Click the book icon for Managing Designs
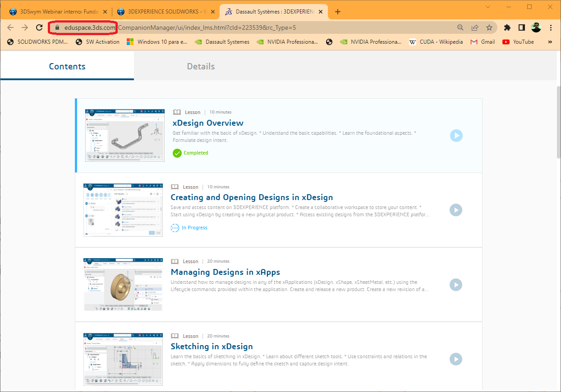Image resolution: width=561 pixels, height=392 pixels. (175, 261)
